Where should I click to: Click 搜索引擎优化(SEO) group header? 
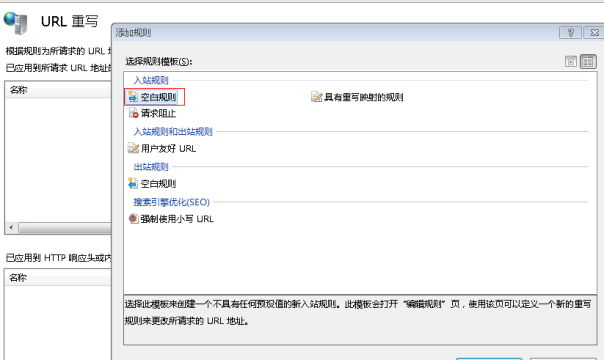point(171,202)
